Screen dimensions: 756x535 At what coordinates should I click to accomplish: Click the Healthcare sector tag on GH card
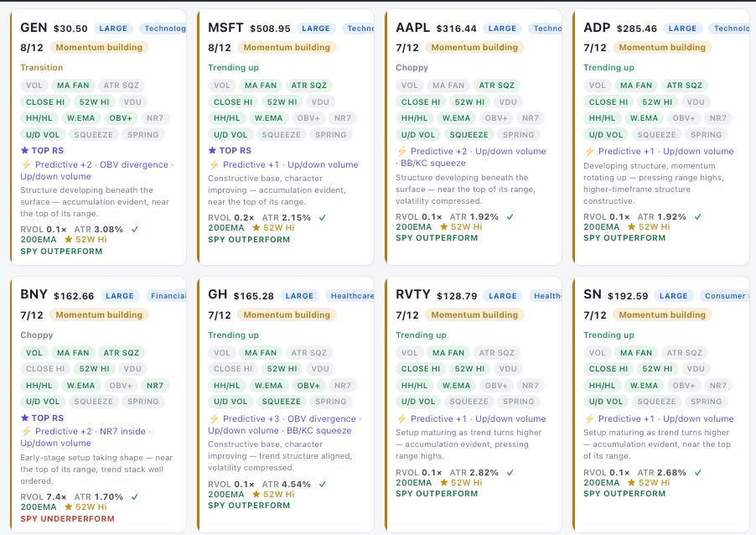click(350, 296)
